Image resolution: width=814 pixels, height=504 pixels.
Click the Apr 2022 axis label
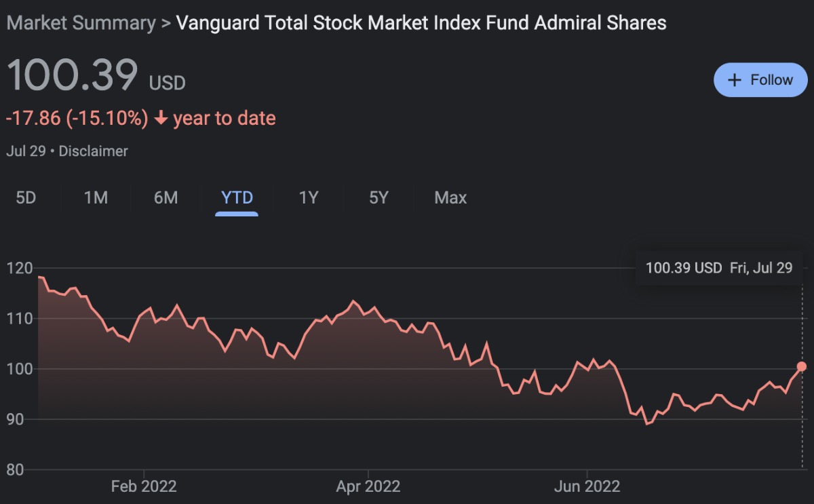(368, 486)
